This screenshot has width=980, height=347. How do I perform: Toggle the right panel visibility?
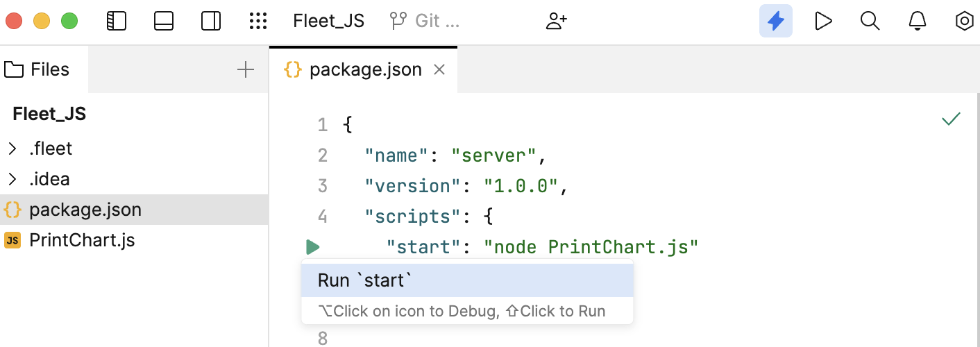(x=211, y=21)
